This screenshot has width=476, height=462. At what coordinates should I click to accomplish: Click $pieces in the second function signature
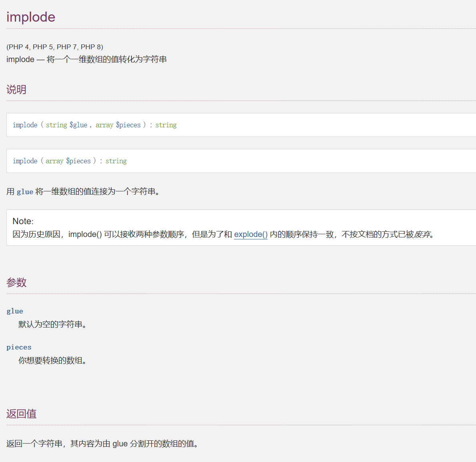click(x=78, y=161)
